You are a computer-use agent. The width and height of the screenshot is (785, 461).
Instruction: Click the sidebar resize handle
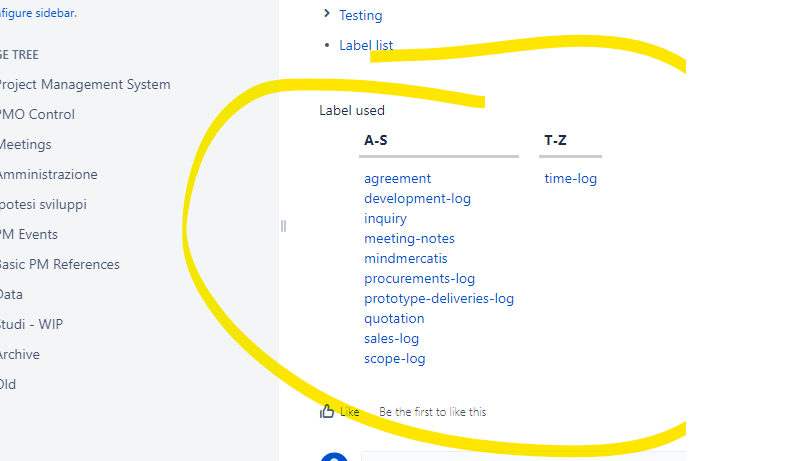pyautogui.click(x=283, y=226)
